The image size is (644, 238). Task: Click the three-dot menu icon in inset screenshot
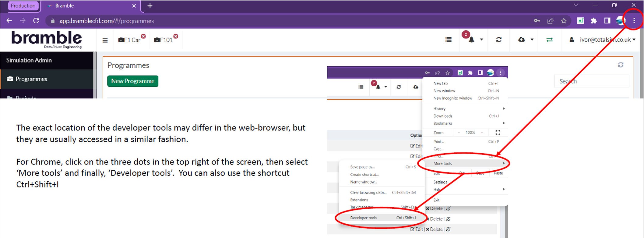pyautogui.click(x=501, y=73)
